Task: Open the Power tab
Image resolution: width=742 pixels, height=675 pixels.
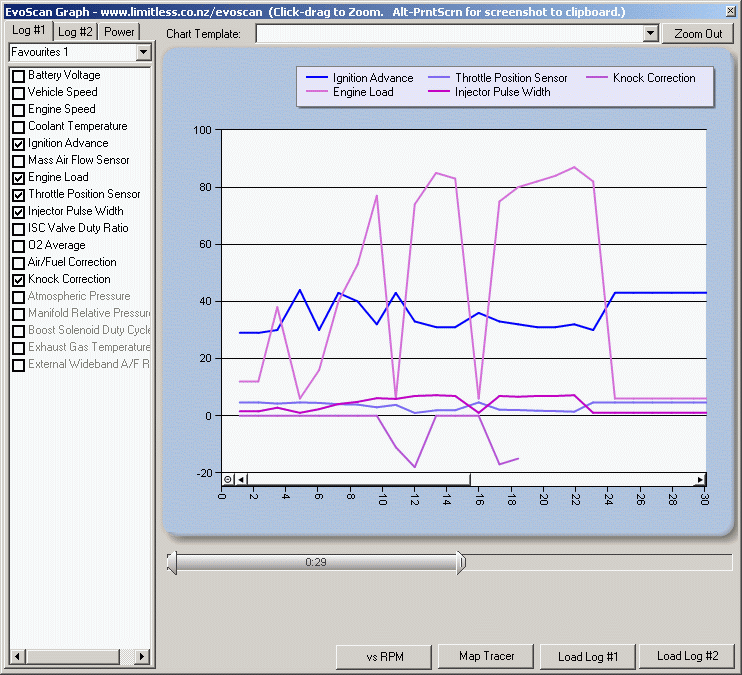Action: click(119, 32)
